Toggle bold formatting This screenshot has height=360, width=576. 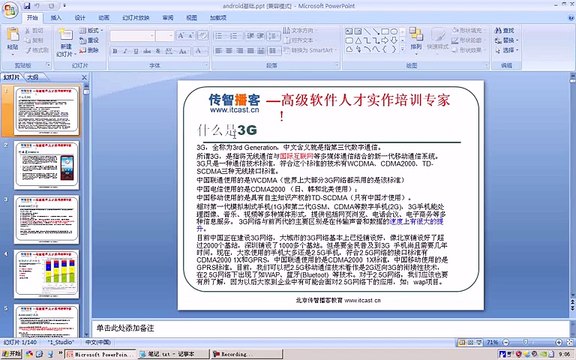pos(115,51)
